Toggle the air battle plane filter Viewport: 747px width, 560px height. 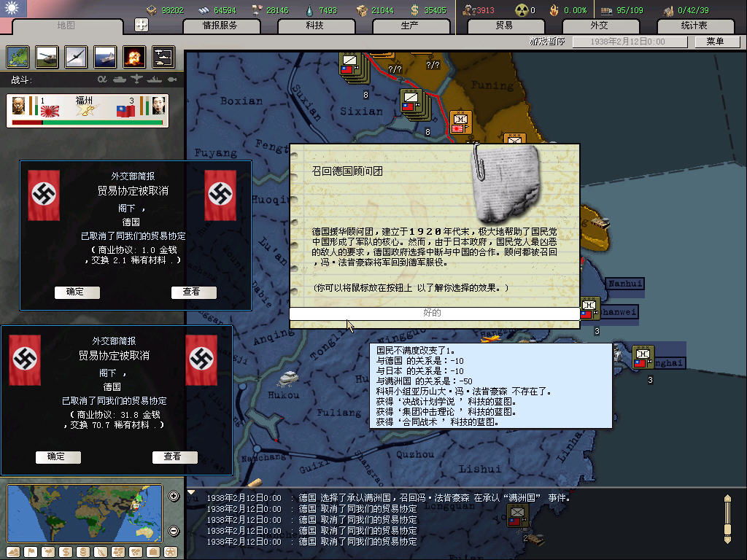(136, 79)
